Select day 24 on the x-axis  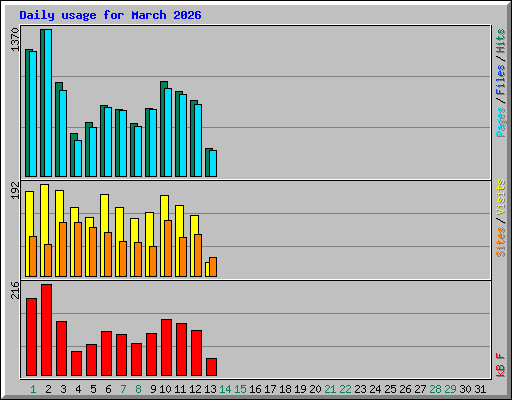pyautogui.click(x=375, y=389)
